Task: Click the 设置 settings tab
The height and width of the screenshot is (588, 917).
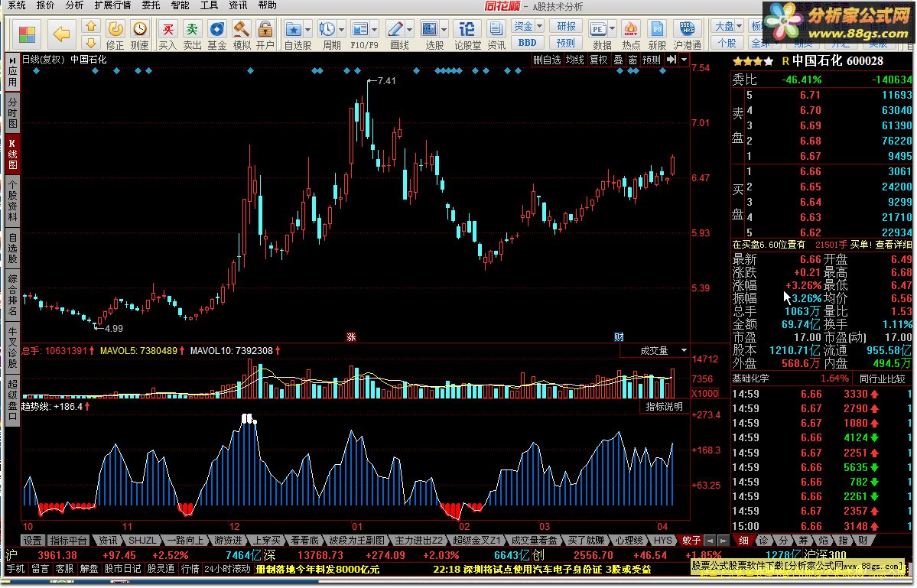Action: click(x=33, y=541)
